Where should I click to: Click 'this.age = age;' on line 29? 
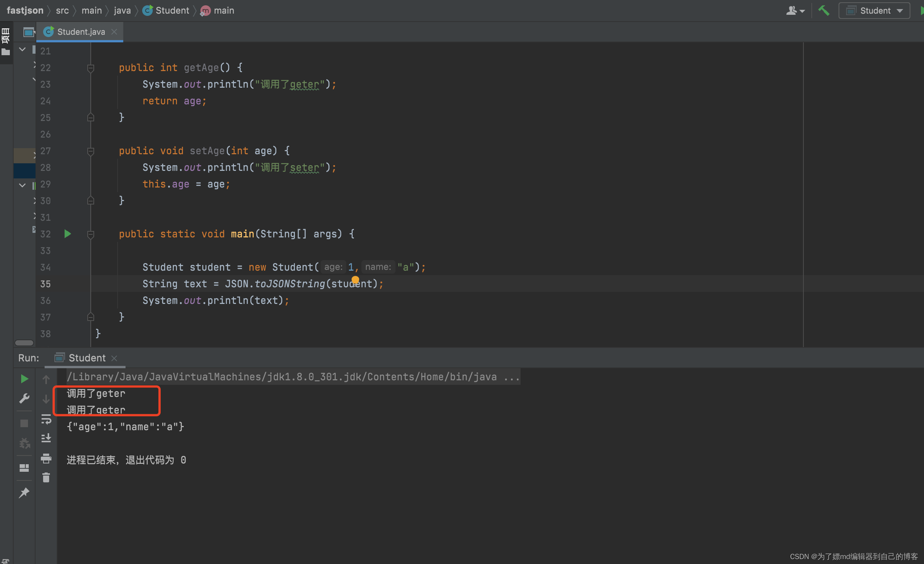186,184
